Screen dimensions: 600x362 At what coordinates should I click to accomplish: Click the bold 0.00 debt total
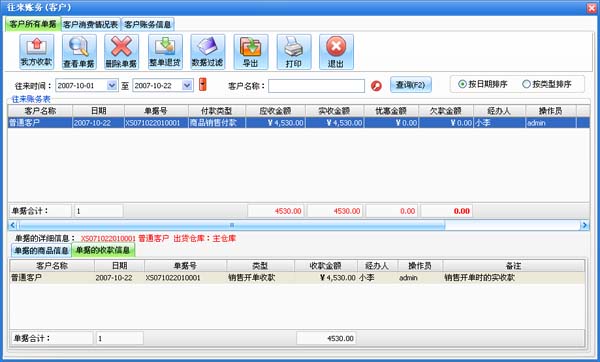pyautogui.click(x=446, y=211)
